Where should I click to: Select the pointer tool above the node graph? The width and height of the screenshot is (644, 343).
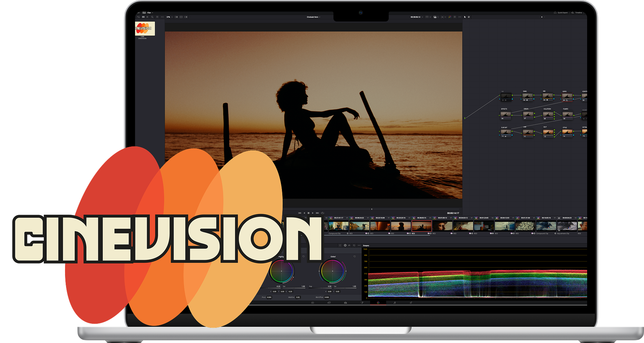(x=465, y=17)
